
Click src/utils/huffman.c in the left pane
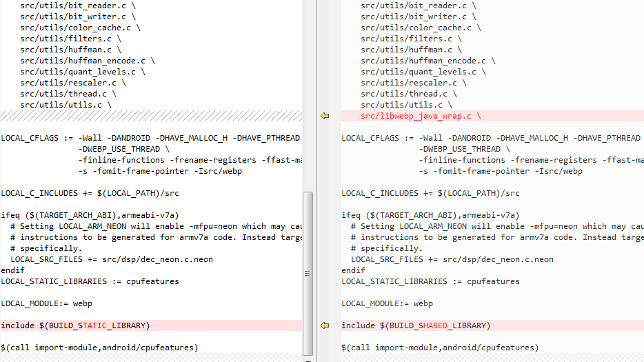70,50
